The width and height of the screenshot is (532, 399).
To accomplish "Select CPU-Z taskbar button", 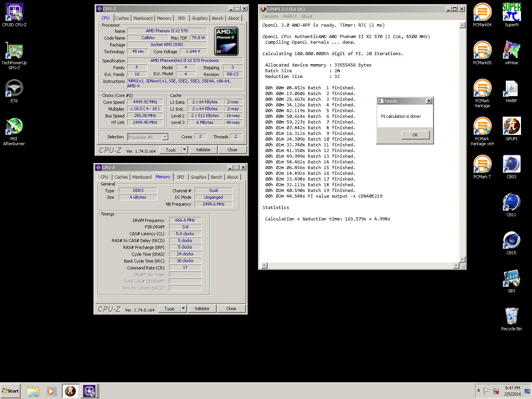I will tap(89, 391).
